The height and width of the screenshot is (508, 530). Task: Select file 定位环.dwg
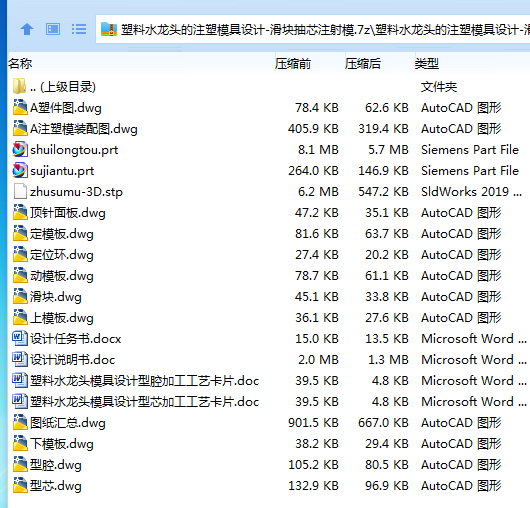pyautogui.click(x=62, y=255)
